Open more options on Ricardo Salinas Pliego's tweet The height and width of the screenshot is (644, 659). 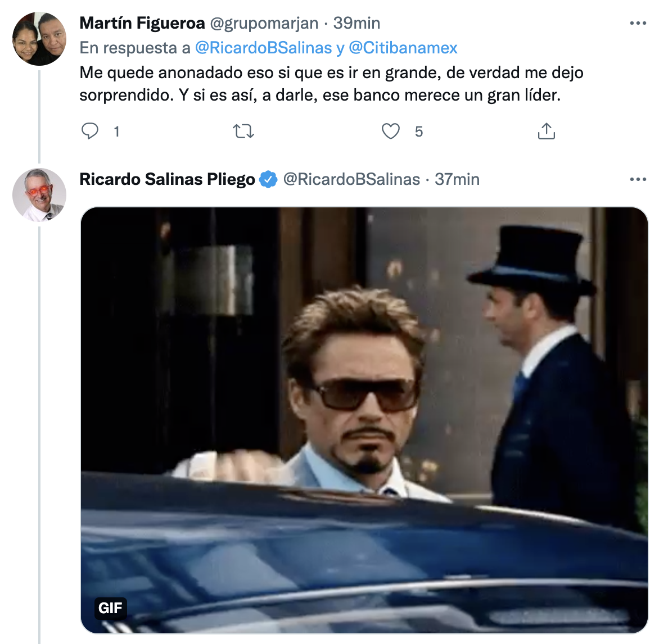pos(638,180)
